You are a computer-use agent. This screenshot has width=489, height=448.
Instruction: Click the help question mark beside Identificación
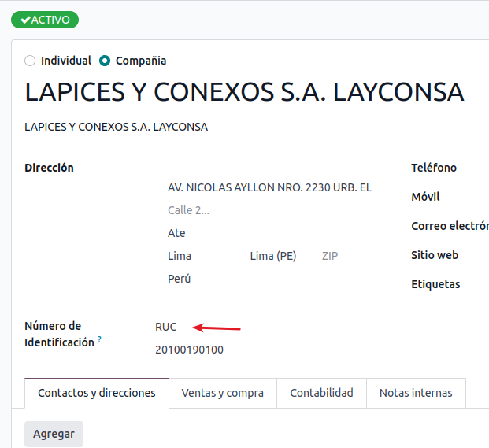click(99, 339)
